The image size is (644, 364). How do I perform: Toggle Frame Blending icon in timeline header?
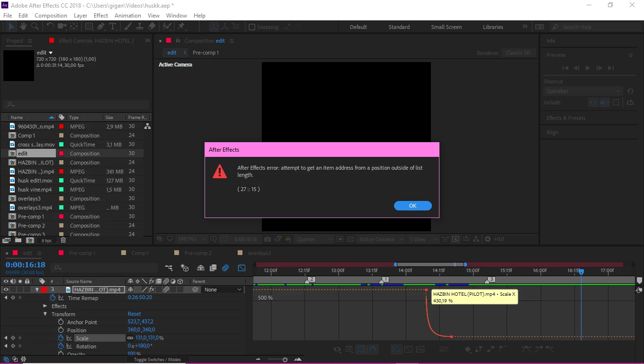coord(213,268)
